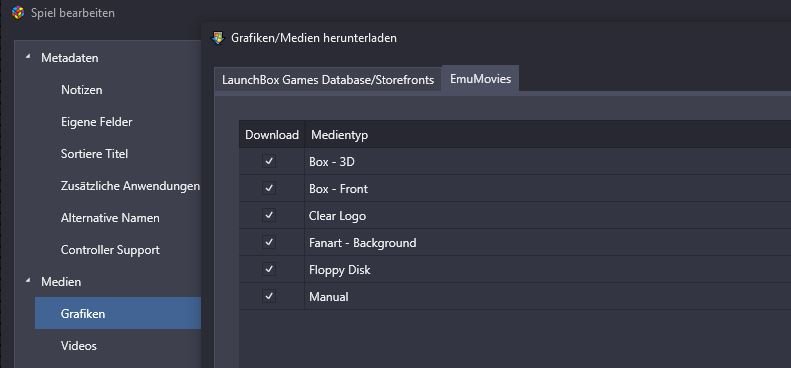The width and height of the screenshot is (791, 368).
Task: Click the Floppy Disk row text
Action: pos(340,270)
